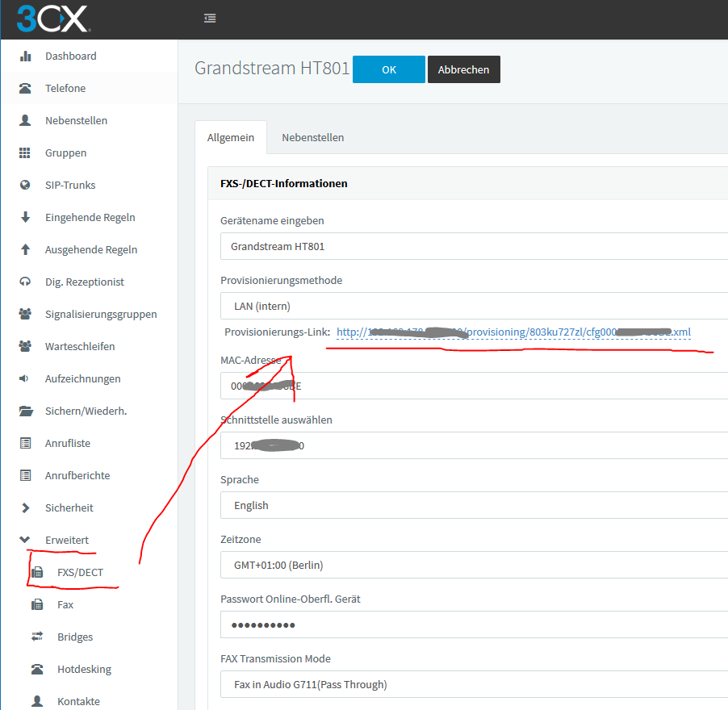Viewport: 728px width, 710px height.
Task: Click the Abbrechen button
Action: click(x=464, y=69)
